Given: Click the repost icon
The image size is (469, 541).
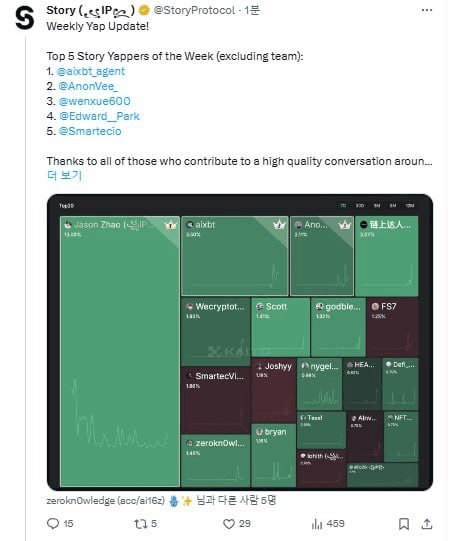Looking at the screenshot, I should click(x=140, y=524).
